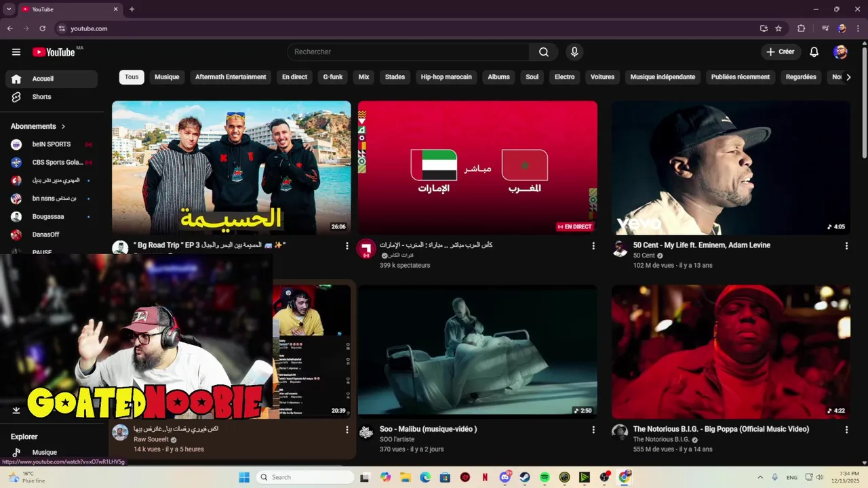
Task: Click the Créer button
Action: tap(781, 52)
